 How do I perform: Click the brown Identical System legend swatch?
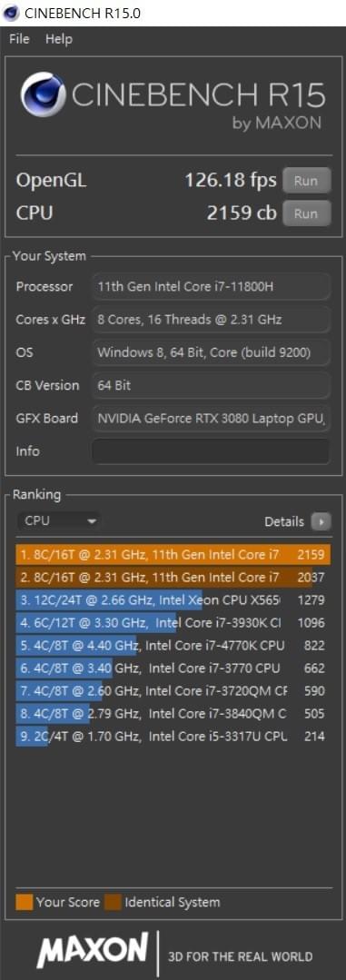click(x=113, y=902)
